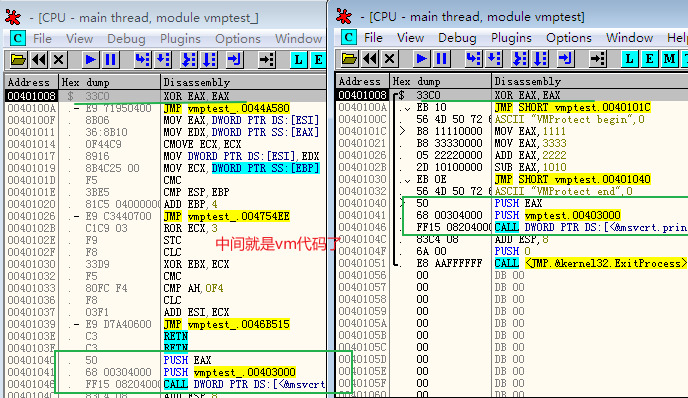Close program X icon in right toolbar

pyautogui.click(x=390, y=58)
